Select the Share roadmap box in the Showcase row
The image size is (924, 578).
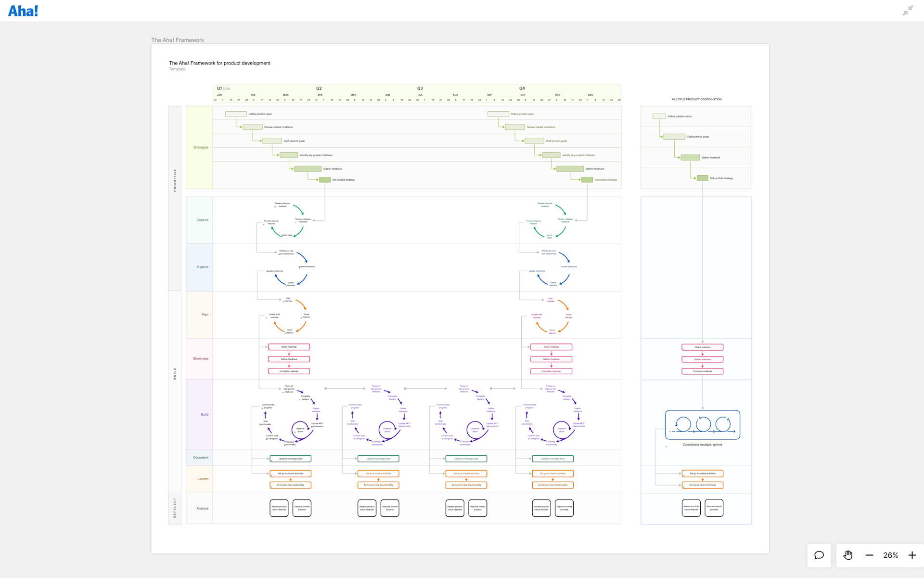(x=289, y=347)
